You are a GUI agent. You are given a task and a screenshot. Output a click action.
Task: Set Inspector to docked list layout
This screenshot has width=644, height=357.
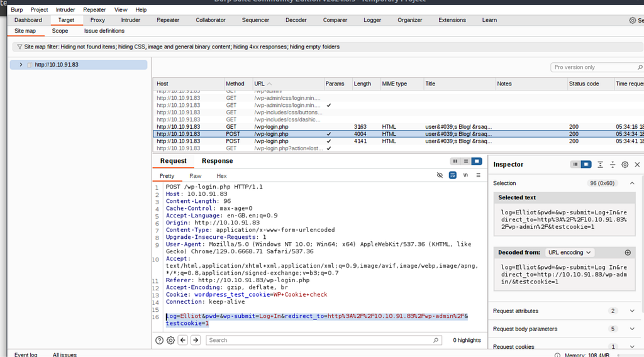pyautogui.click(x=575, y=165)
